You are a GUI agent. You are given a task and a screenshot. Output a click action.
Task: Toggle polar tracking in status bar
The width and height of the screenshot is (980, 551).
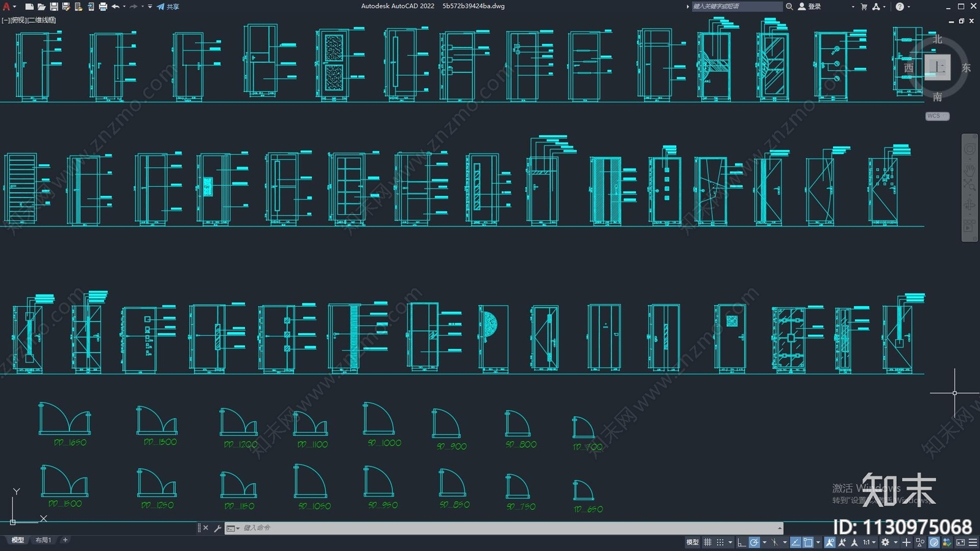tap(754, 542)
